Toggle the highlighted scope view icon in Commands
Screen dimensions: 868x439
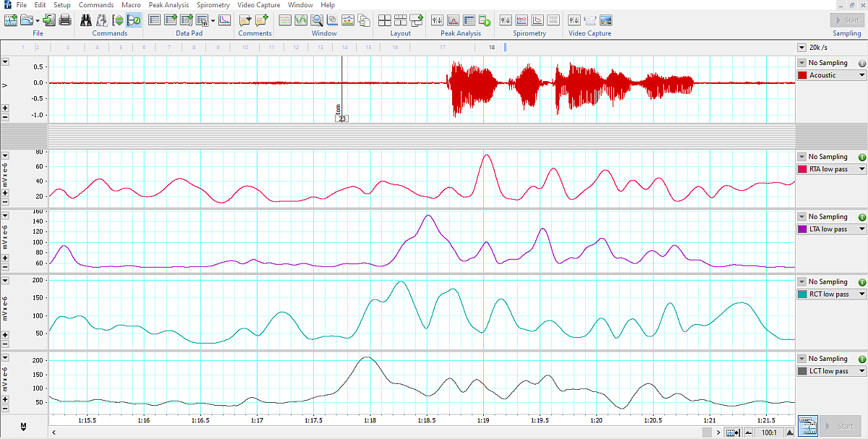(x=134, y=20)
